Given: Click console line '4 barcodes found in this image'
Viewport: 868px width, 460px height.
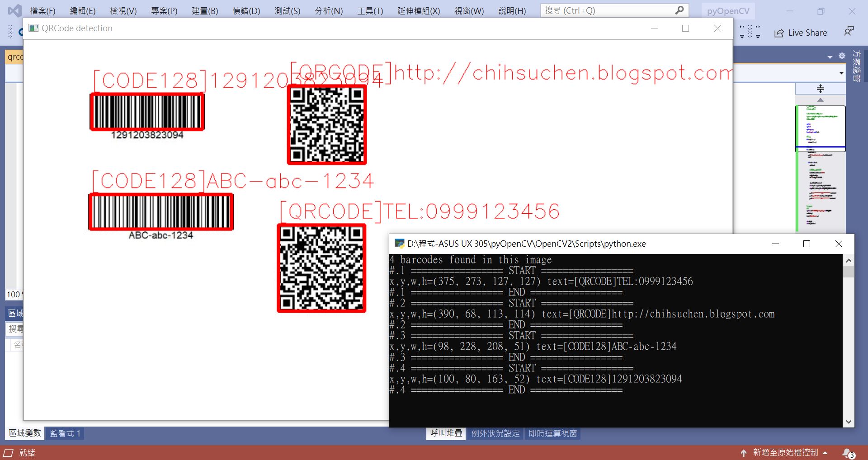Looking at the screenshot, I should 471,260.
